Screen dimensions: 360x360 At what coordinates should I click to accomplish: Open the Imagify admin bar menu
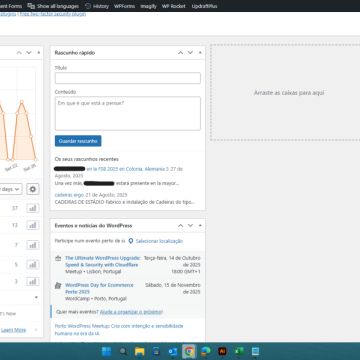[148, 6]
